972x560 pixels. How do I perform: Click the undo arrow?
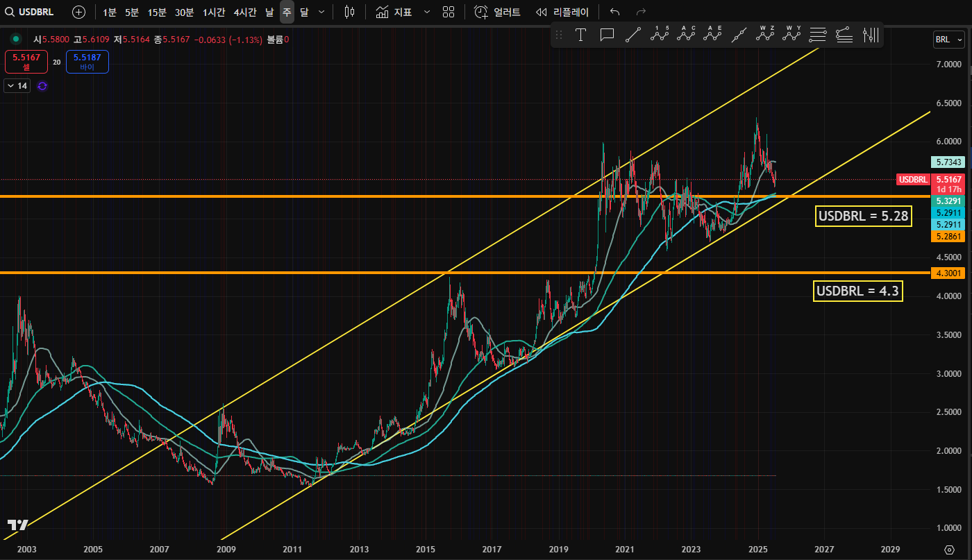(x=614, y=12)
